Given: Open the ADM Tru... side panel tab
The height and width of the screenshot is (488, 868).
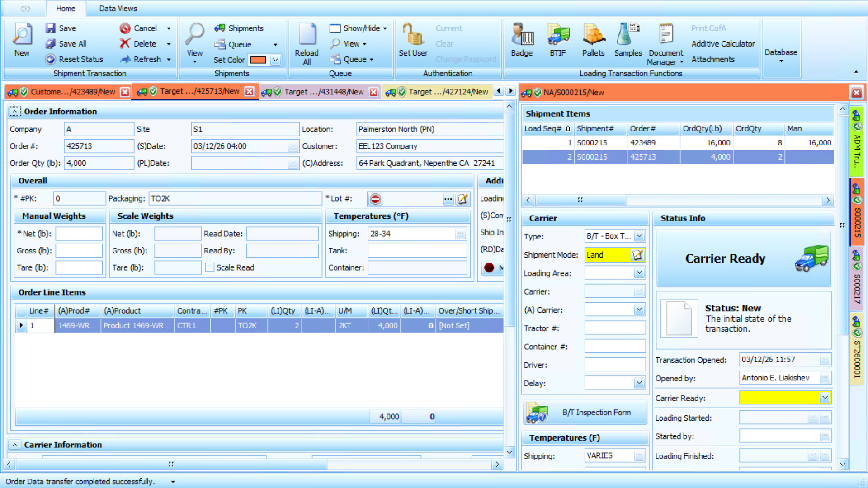Looking at the screenshot, I should [856, 141].
